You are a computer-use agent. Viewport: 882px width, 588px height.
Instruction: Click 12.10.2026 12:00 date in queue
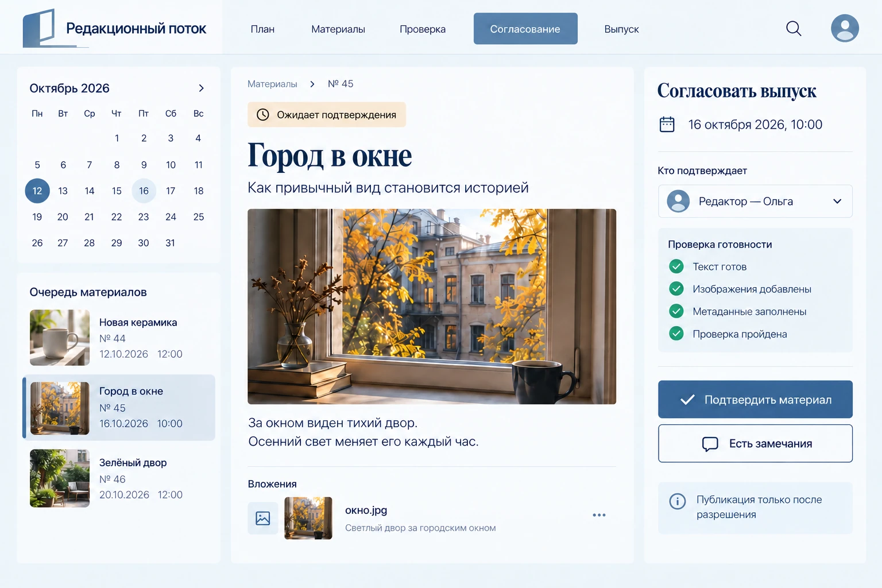point(141,354)
